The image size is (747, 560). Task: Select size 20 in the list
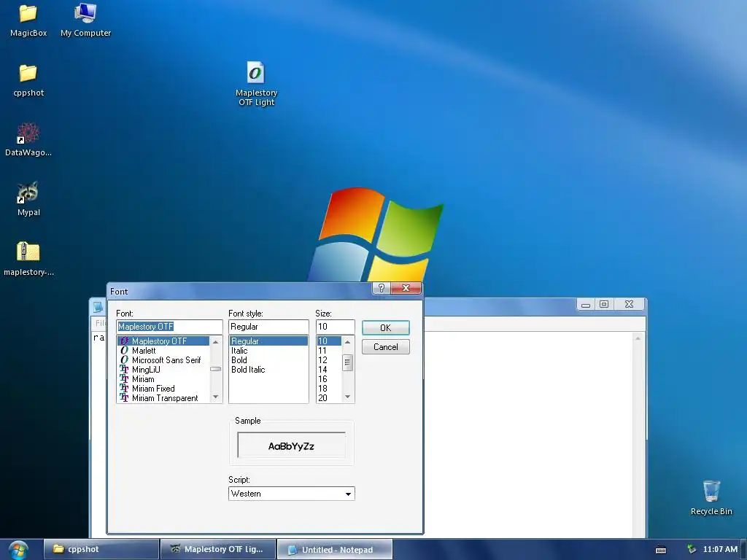click(x=329, y=398)
